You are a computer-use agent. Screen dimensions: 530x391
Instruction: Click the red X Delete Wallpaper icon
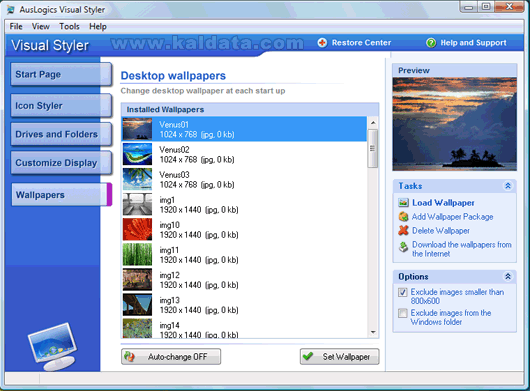[x=403, y=230]
